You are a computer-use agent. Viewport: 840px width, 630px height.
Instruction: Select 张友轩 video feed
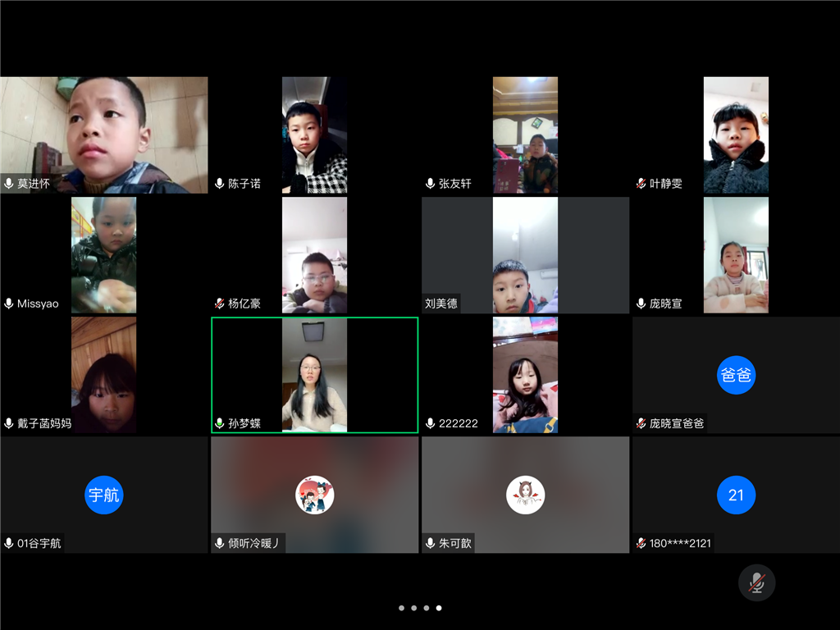click(525, 135)
